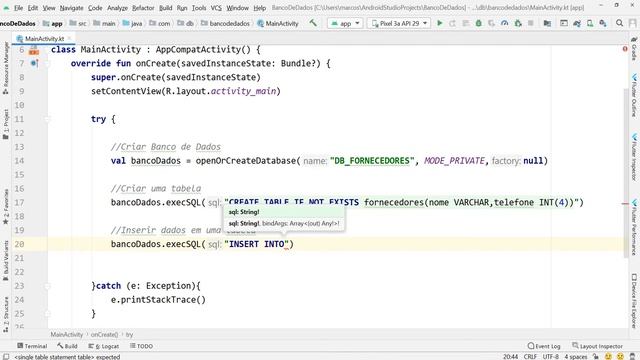
Task: Open the Build menu
Action: (x=165, y=8)
